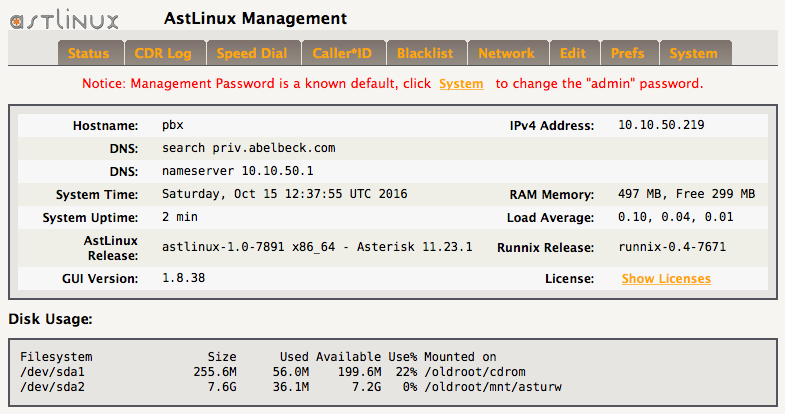Screen dimensions: 785x414
Task: Click the System Uptime label
Action: (91, 218)
